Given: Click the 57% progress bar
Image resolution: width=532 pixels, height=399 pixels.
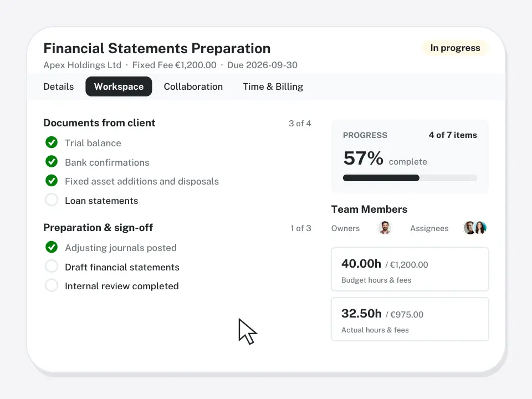Looking at the screenshot, I should tap(410, 178).
